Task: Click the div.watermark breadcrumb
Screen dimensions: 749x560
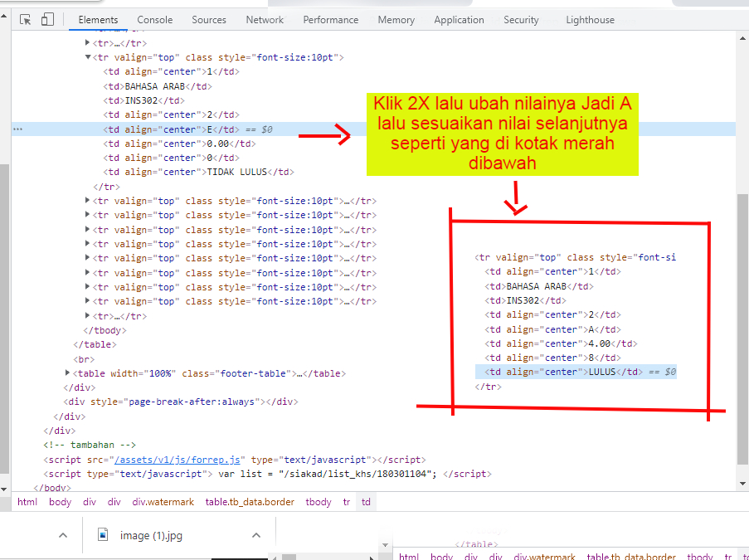Action: click(x=163, y=502)
